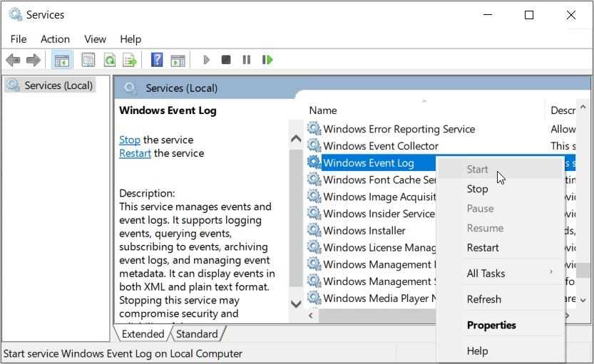Viewport: 594px width, 364px height.
Task: Click the Restart the service link
Action: click(x=135, y=153)
